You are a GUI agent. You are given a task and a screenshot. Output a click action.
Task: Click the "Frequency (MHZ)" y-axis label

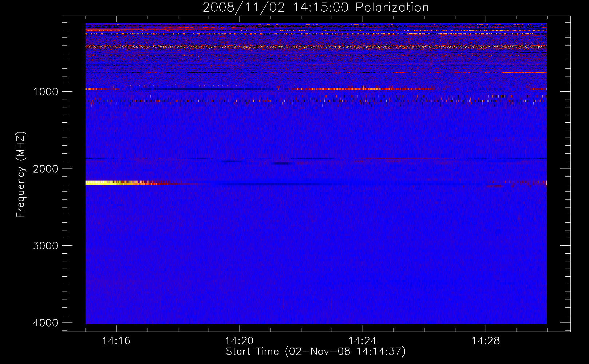coord(21,175)
